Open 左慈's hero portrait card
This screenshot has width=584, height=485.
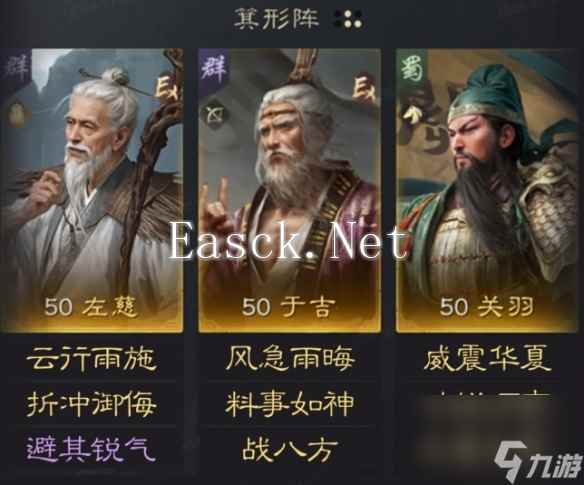(92, 190)
